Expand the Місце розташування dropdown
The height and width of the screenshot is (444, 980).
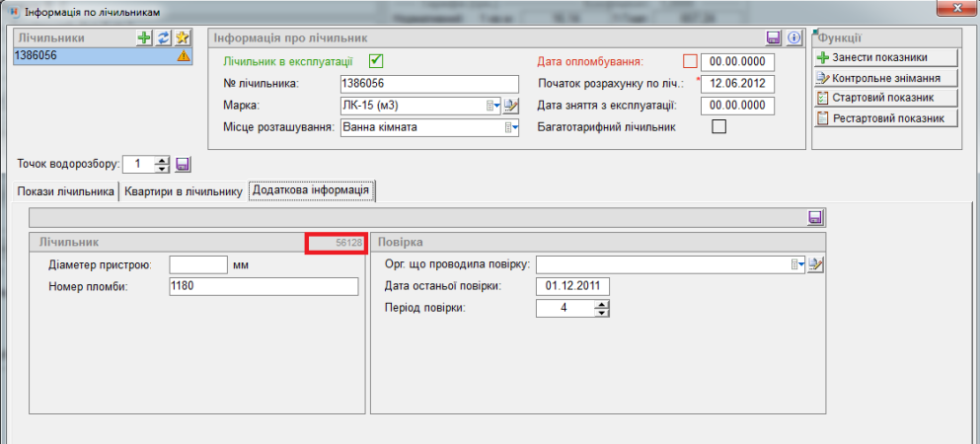click(x=510, y=127)
